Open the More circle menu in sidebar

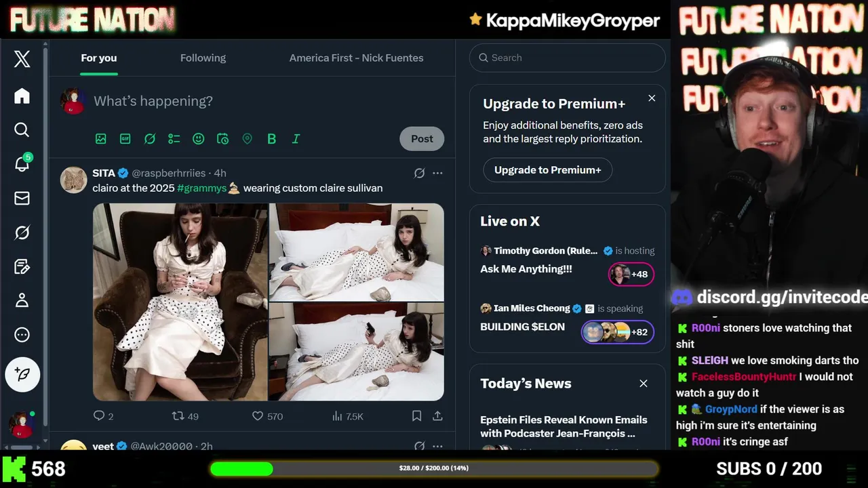22,335
